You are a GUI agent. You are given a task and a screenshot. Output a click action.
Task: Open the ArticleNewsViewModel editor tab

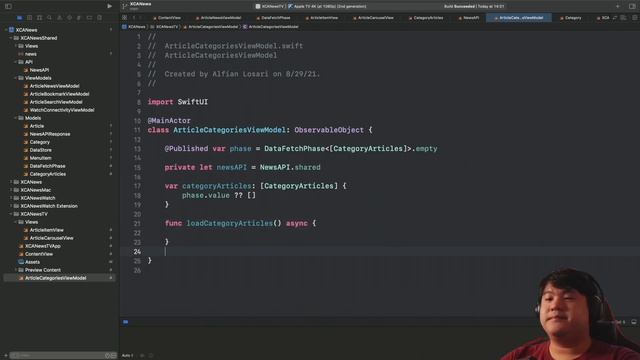click(x=219, y=18)
